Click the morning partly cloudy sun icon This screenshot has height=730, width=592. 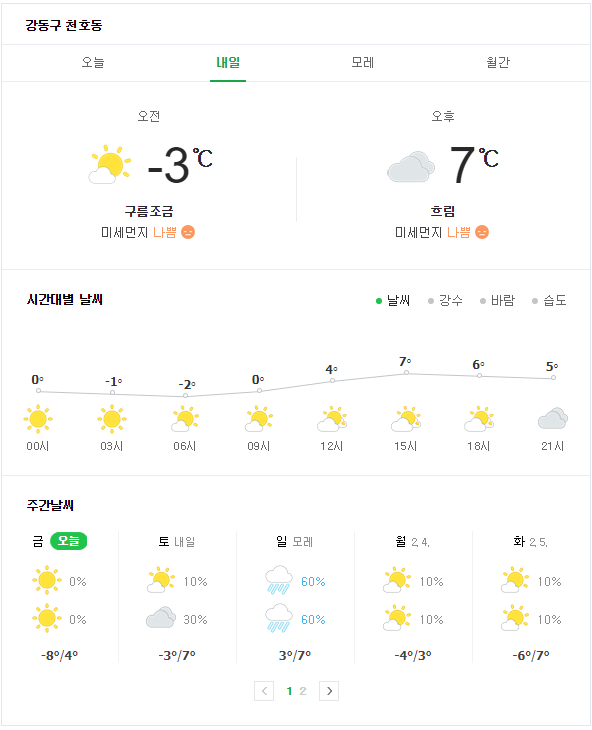(110, 164)
